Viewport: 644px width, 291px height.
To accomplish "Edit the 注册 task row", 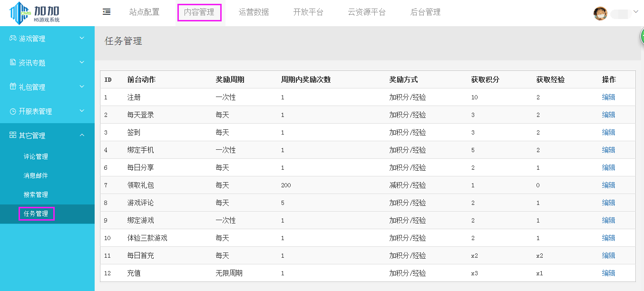I will pos(608,97).
